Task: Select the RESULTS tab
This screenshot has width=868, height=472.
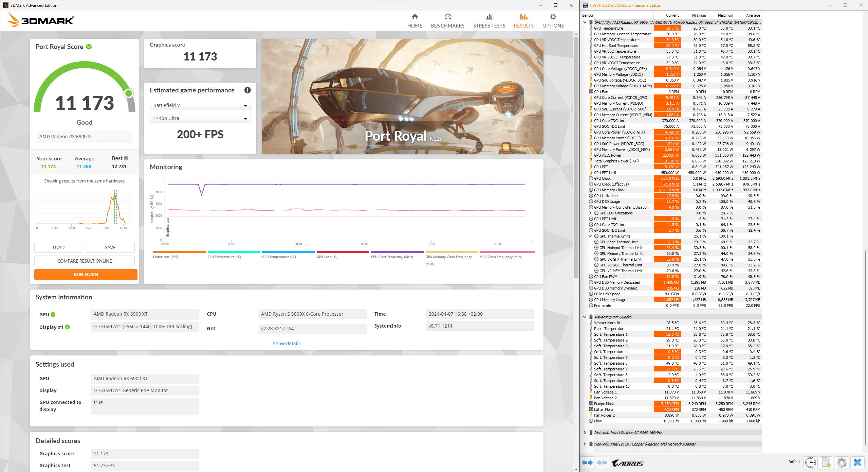Action: [523, 21]
